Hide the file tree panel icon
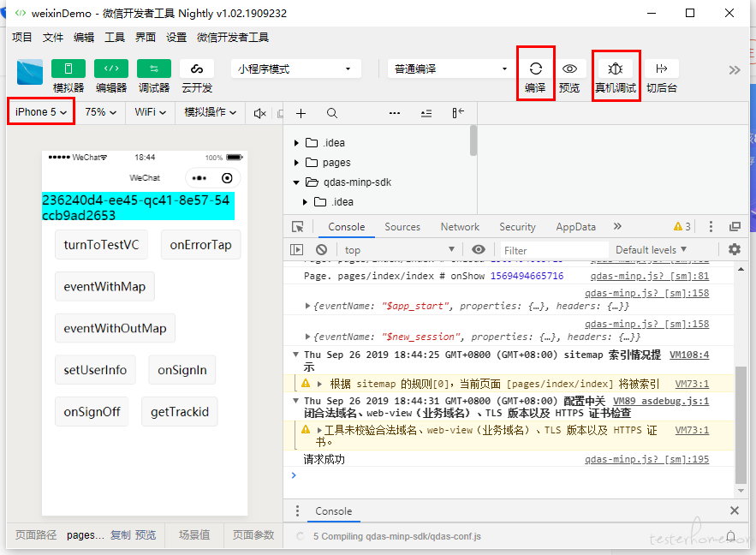Image resolution: width=756 pixels, height=555 pixels. pyautogui.click(x=458, y=113)
